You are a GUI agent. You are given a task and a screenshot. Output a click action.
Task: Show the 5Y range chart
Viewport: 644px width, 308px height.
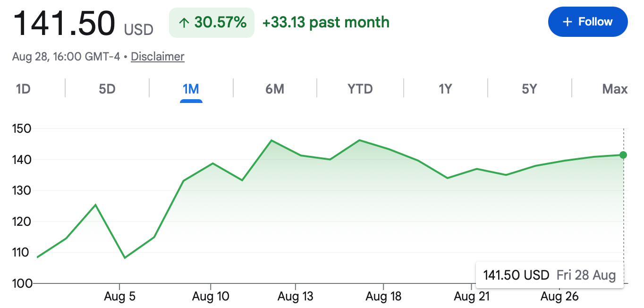click(x=529, y=89)
